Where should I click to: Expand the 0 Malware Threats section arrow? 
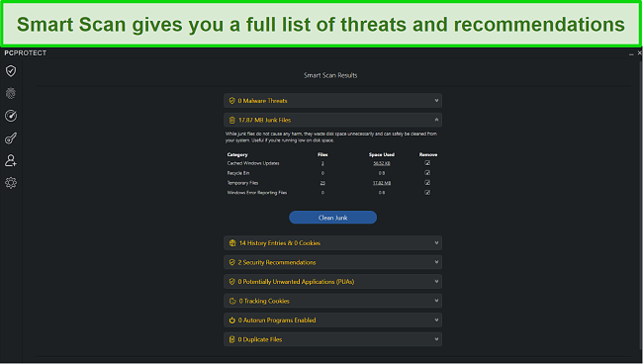pyautogui.click(x=436, y=101)
